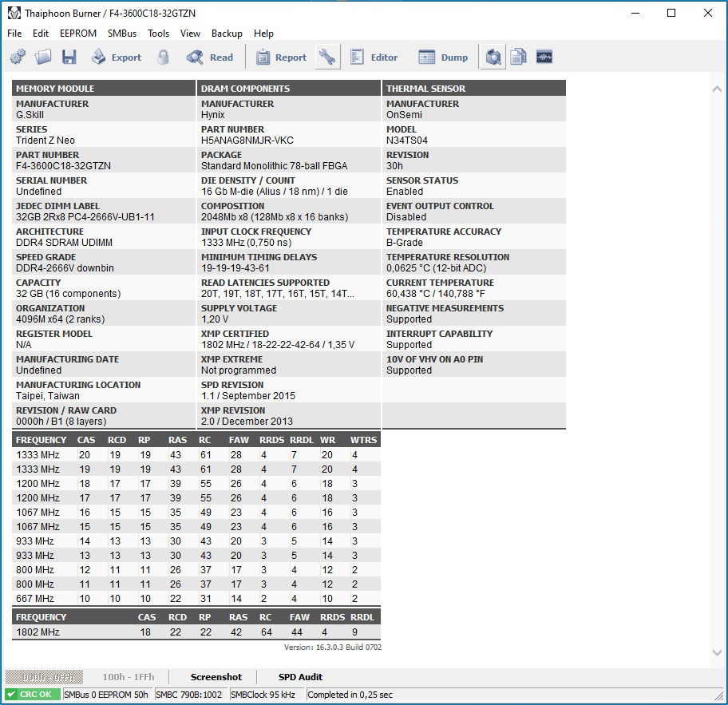
Task: Click the SMBC 790B:1002 status entry
Action: point(189,695)
